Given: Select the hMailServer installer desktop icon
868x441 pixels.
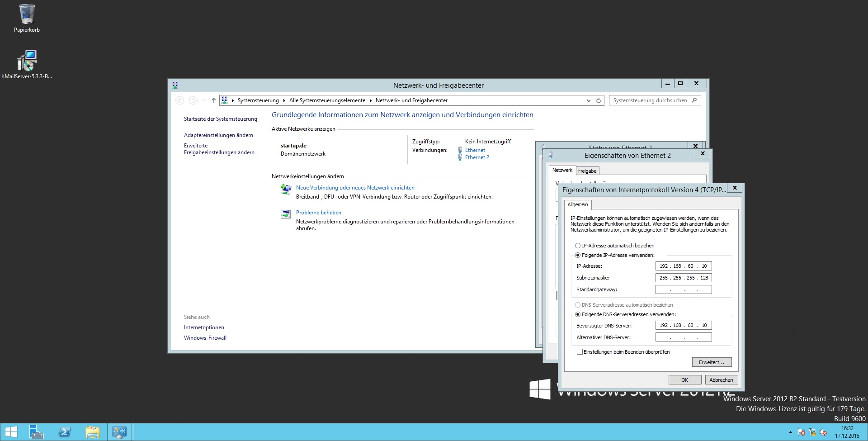Looking at the screenshot, I should 27,65.
